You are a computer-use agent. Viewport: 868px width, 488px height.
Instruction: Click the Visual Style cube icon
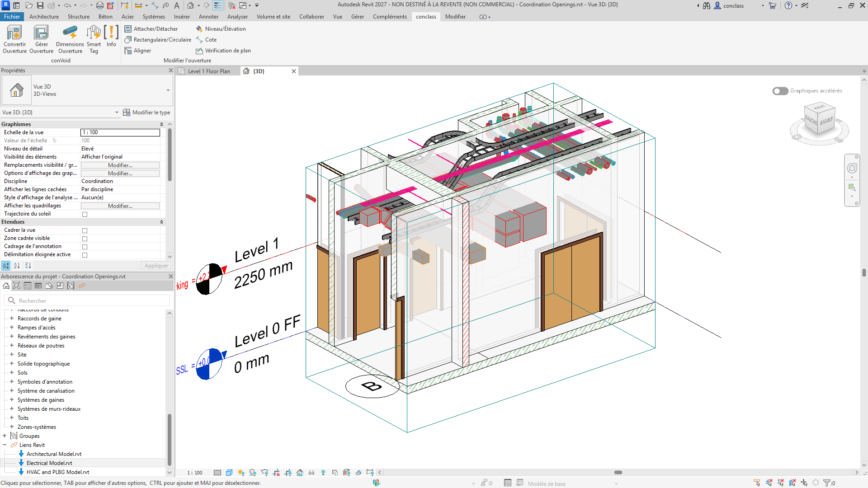point(229,473)
